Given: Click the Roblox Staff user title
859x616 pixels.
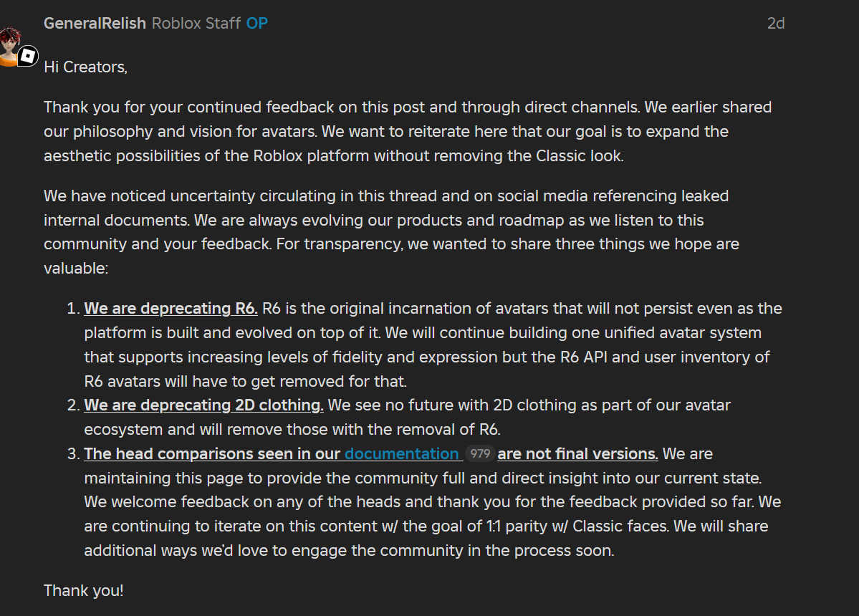Looking at the screenshot, I should click(x=196, y=23).
